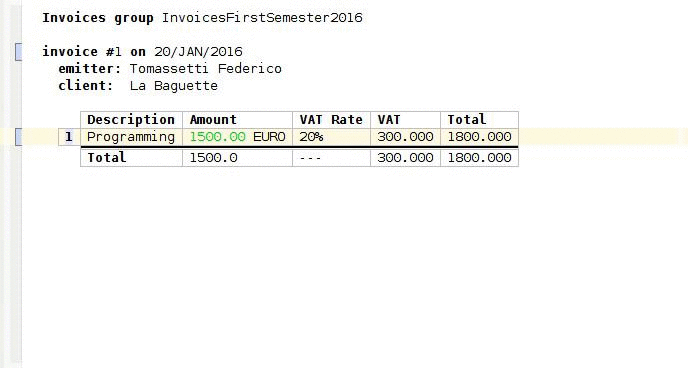
Task: Click the client value La Baguette
Action: point(173,86)
